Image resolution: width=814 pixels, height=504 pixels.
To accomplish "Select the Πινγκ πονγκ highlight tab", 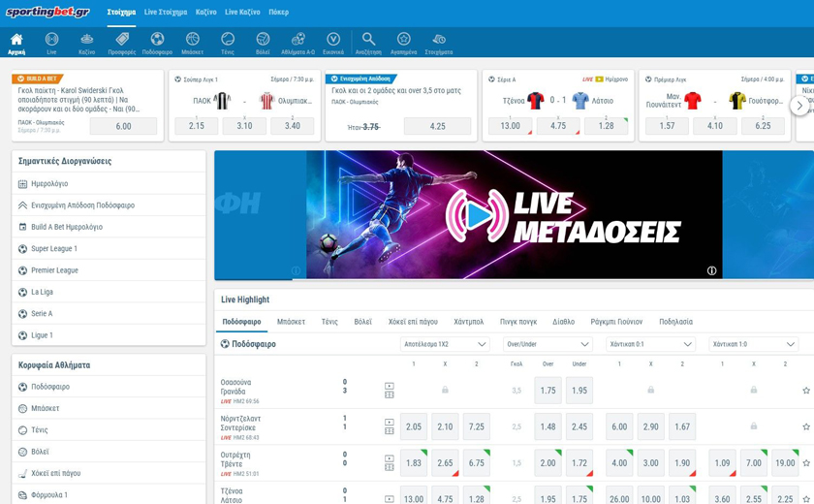I will coord(518,322).
